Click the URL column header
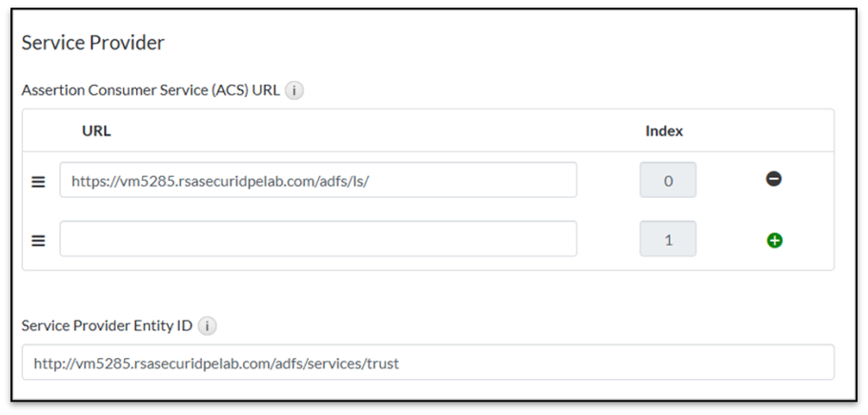The height and width of the screenshot is (415, 868). coord(96,131)
